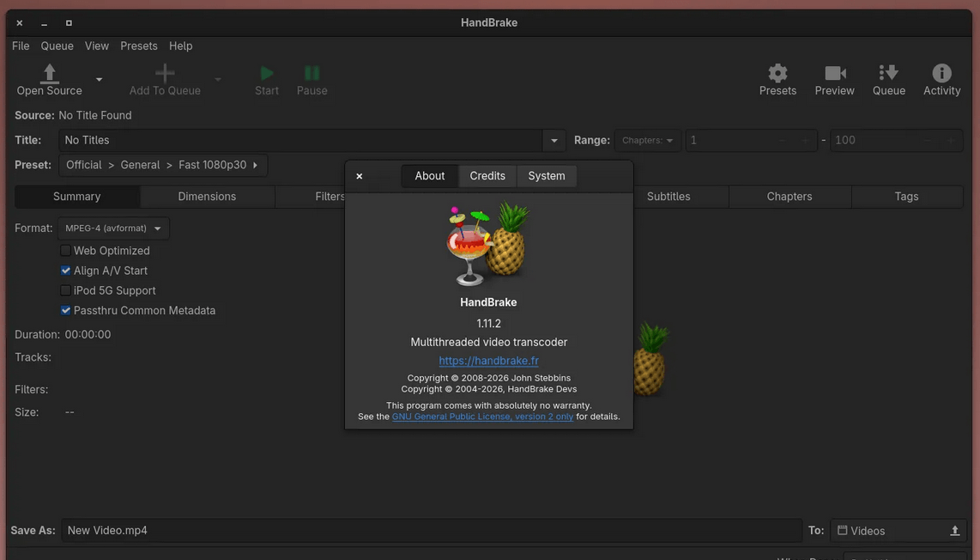Viewport: 980px width, 560px height.
Task: Open the Add To Queue dropdown arrow
Action: [218, 80]
